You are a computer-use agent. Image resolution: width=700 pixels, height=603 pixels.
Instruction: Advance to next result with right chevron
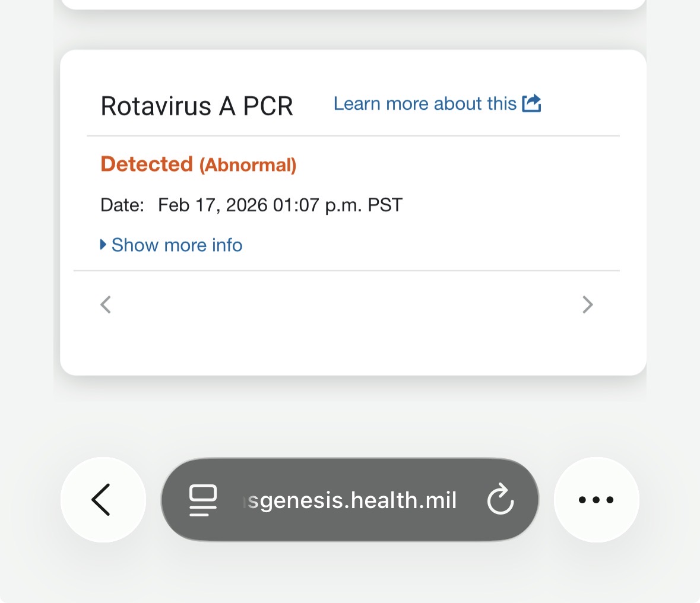[587, 304]
